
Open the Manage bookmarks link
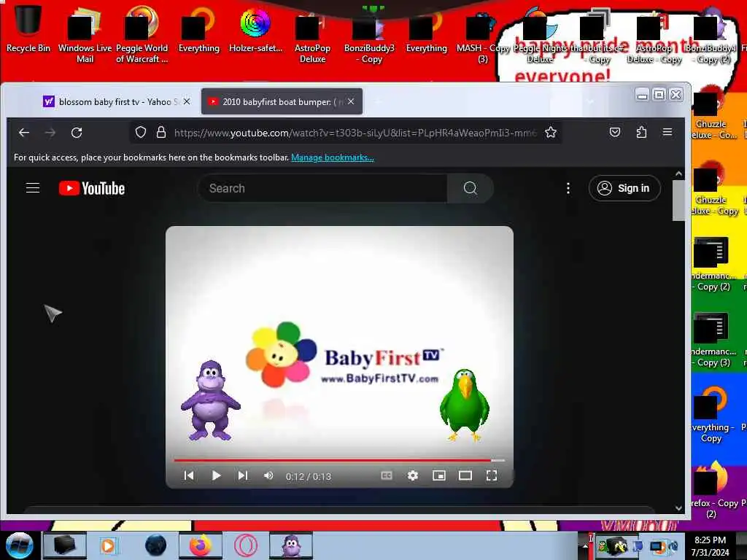[x=333, y=157]
